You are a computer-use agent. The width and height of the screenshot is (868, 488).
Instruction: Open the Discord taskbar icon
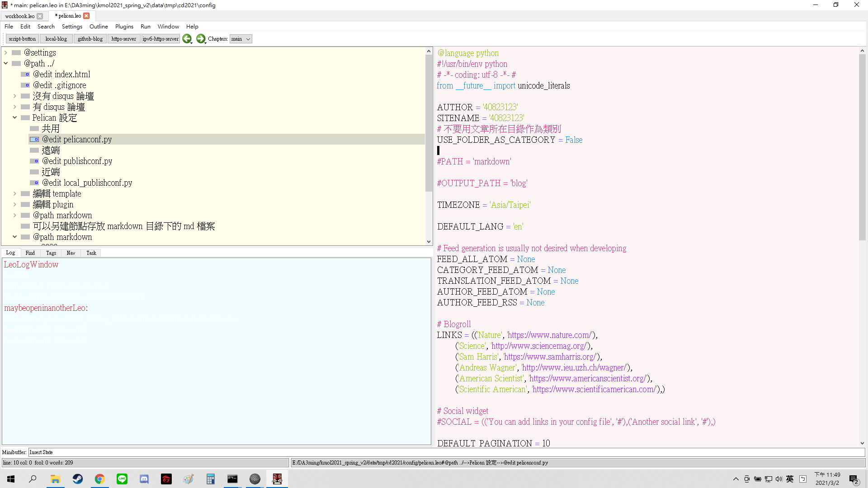click(x=144, y=479)
